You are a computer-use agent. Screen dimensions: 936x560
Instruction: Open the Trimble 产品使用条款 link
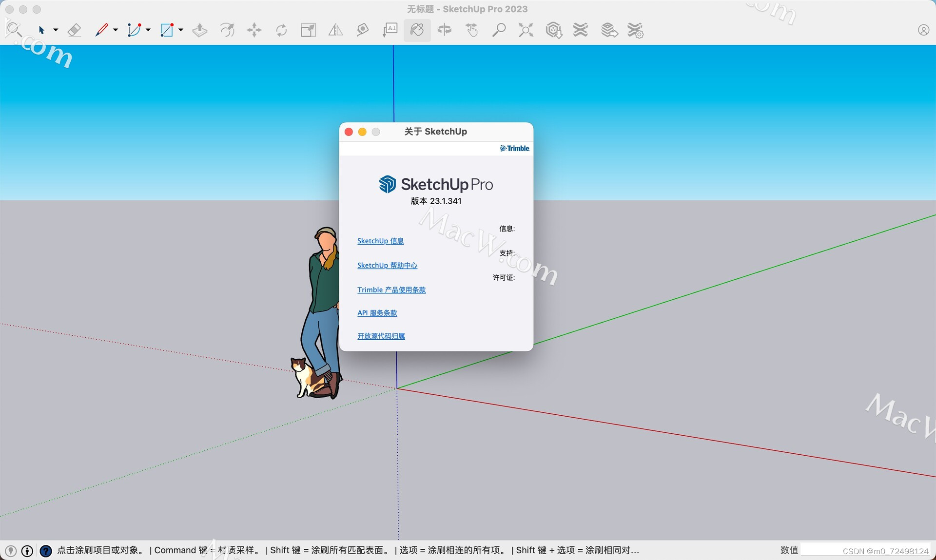[391, 290]
